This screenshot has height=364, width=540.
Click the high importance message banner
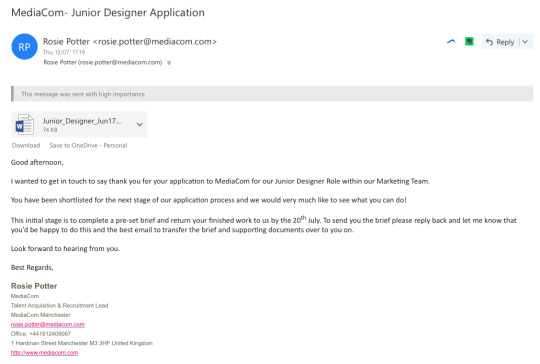(x=272, y=94)
